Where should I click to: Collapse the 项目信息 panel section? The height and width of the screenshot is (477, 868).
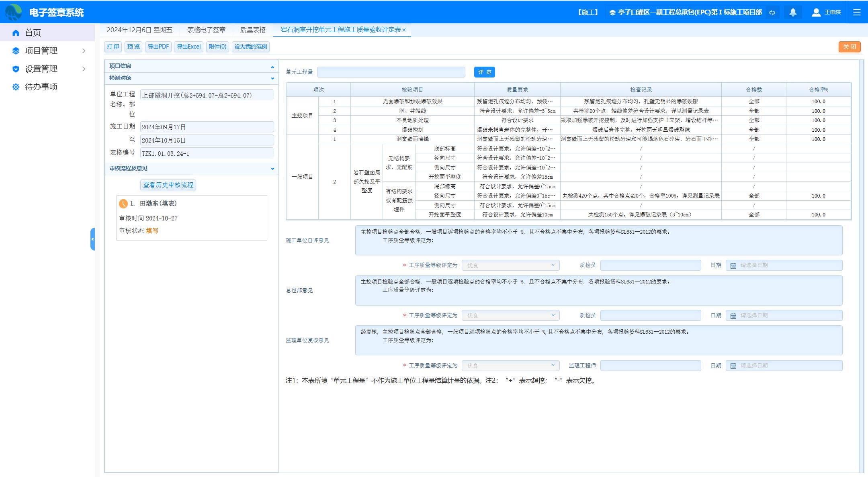272,67
